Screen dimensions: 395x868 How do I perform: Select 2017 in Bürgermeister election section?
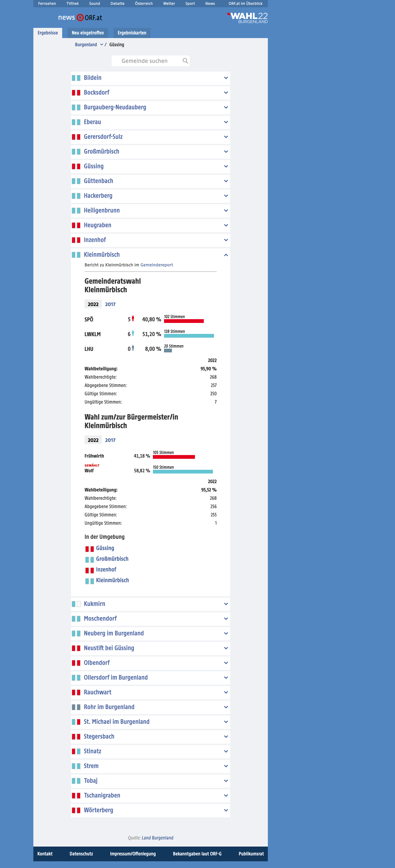110,440
